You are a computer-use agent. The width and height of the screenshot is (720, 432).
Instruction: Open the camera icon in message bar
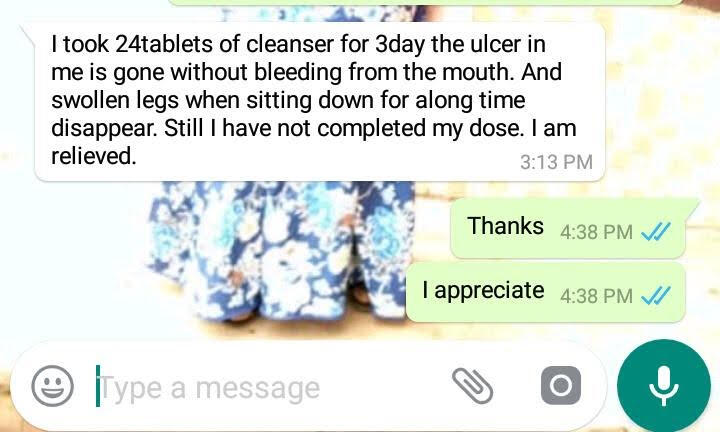561,386
